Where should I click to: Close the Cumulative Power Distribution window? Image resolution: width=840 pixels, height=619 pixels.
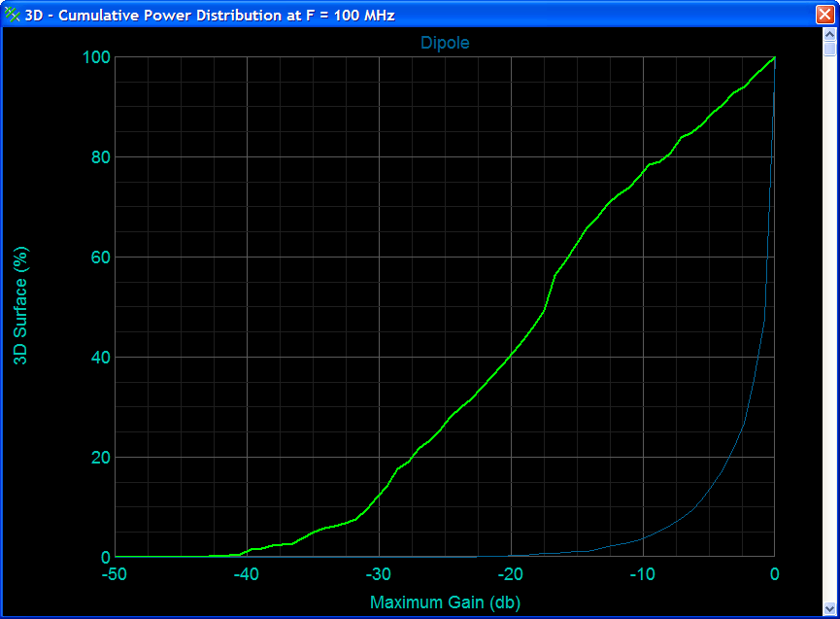(x=825, y=15)
